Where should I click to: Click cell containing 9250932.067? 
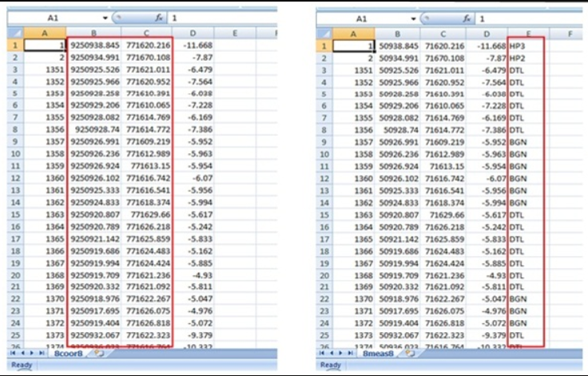(94, 335)
